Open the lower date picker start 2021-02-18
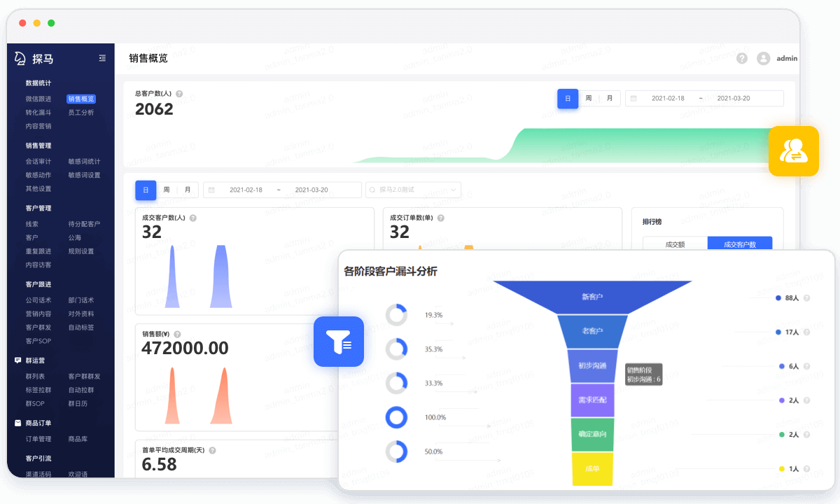 pos(246,190)
